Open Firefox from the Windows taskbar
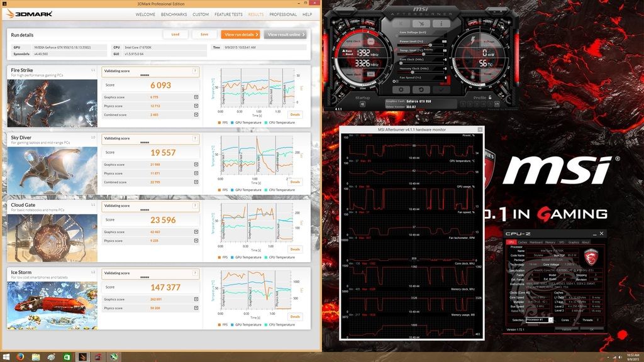Viewport: 644px width, 362px height. 20,356
